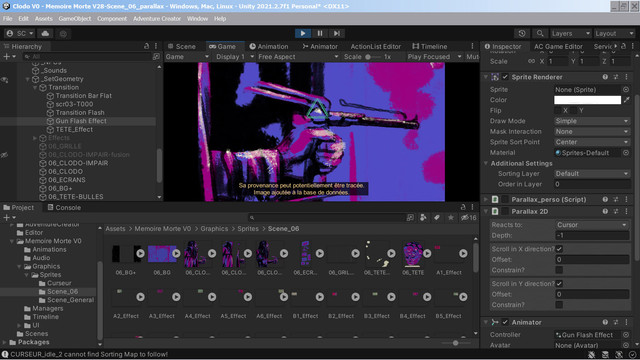Viewport: 640px width, 360px height.
Task: Open the AC Game Editor tab
Action: click(x=558, y=47)
